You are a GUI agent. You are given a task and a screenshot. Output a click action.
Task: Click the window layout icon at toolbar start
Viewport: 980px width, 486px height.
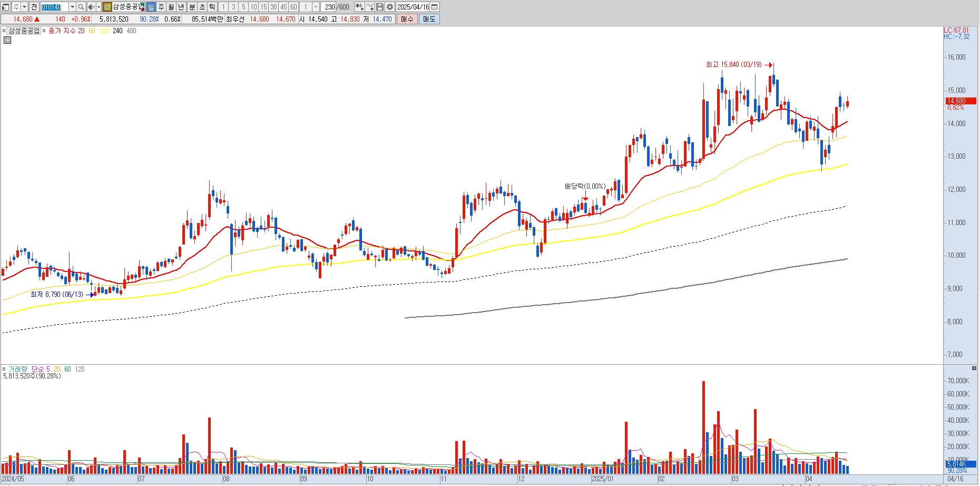click(x=6, y=7)
